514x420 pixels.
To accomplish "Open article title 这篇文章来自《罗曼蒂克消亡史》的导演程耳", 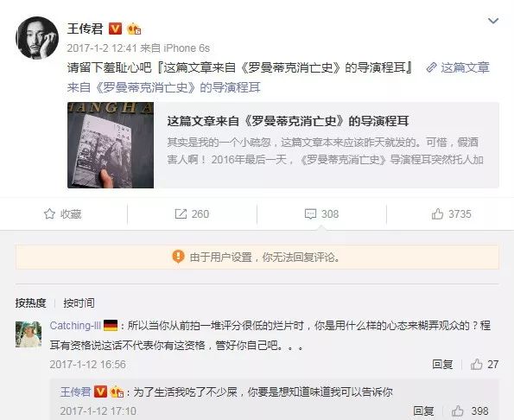I will [x=289, y=121].
